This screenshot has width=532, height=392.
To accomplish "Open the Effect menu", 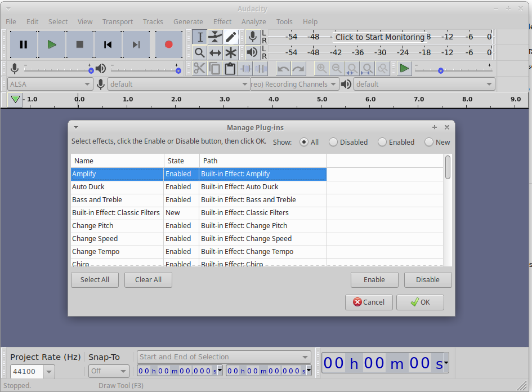I will pyautogui.click(x=222, y=21).
